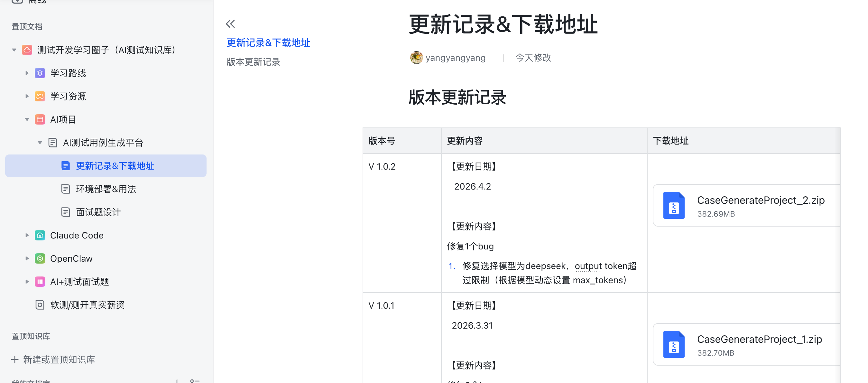Image resolution: width=868 pixels, height=383 pixels.
Task: Expand the OpenClaw tree node
Action: pyautogui.click(x=27, y=258)
